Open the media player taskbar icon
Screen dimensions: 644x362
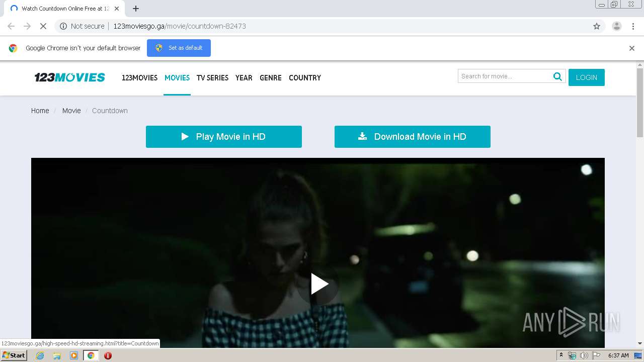(x=74, y=355)
